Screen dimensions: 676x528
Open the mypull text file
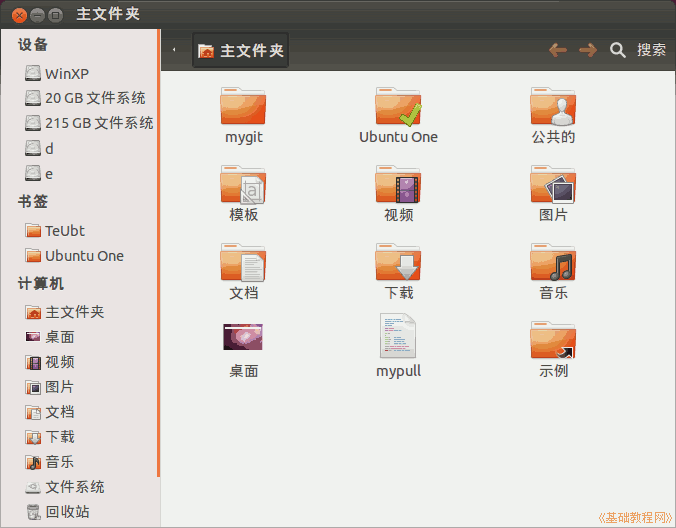pos(398,337)
